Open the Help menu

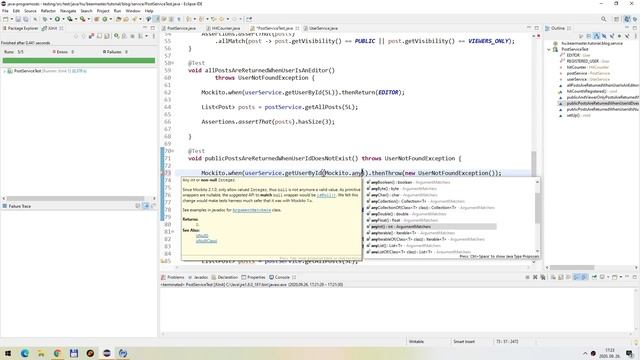pyautogui.click(x=149, y=11)
